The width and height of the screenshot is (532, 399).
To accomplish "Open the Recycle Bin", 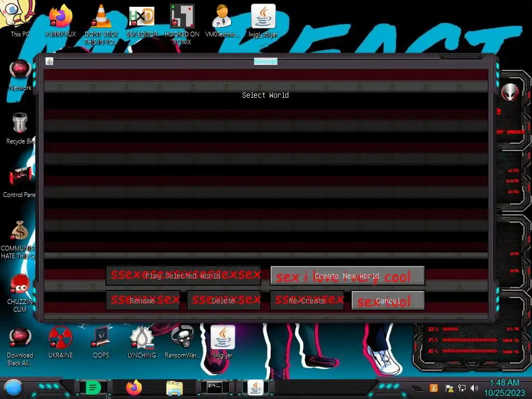I will [x=20, y=128].
